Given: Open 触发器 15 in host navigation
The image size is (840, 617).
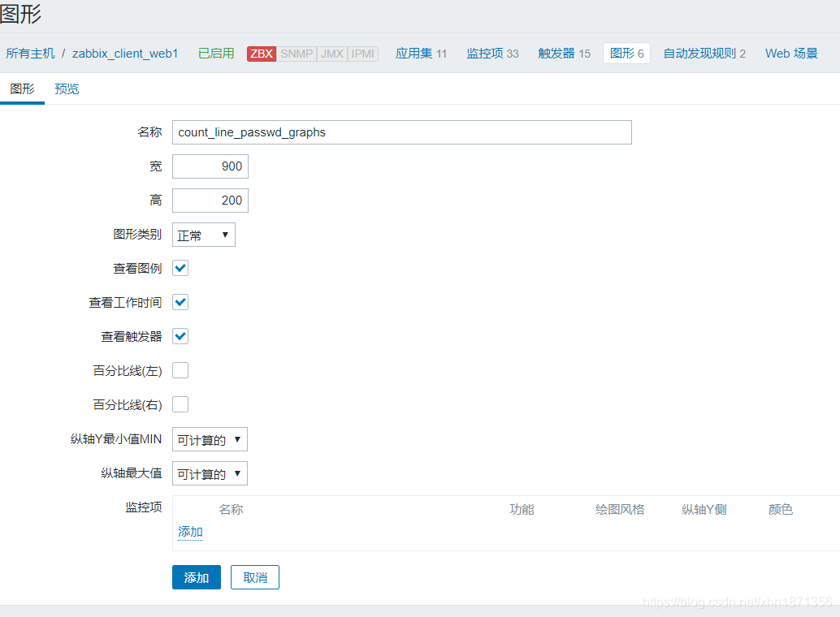Looking at the screenshot, I should coord(564,54).
